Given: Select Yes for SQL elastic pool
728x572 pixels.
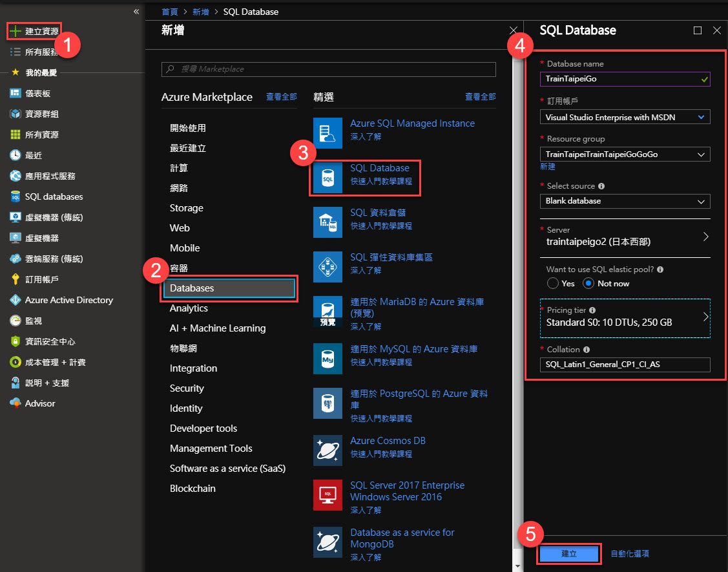Looking at the screenshot, I should click(x=552, y=283).
